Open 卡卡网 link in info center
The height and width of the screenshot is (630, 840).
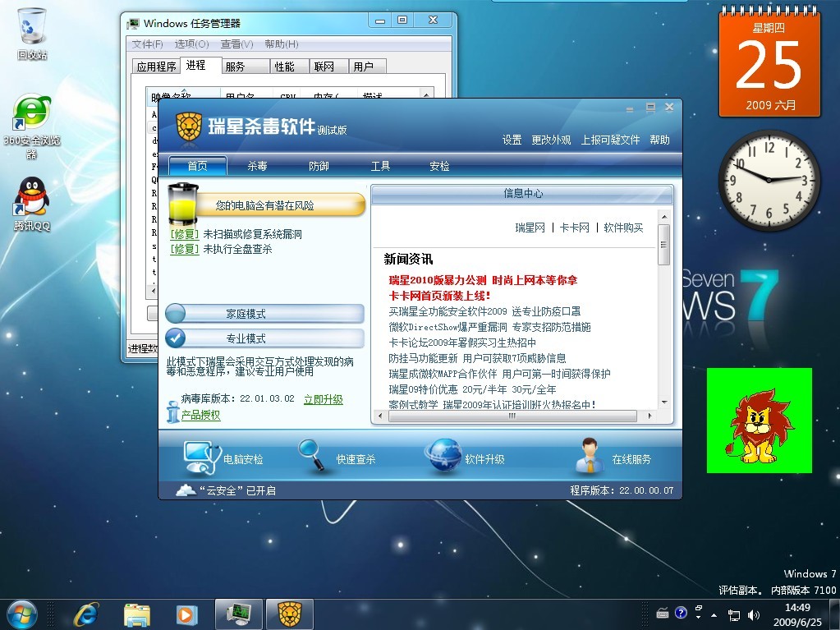[574, 228]
